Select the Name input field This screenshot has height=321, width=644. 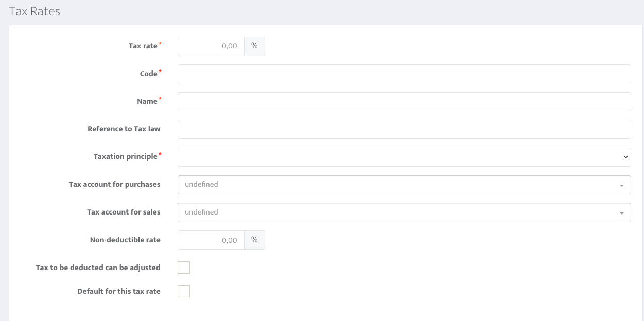point(404,101)
